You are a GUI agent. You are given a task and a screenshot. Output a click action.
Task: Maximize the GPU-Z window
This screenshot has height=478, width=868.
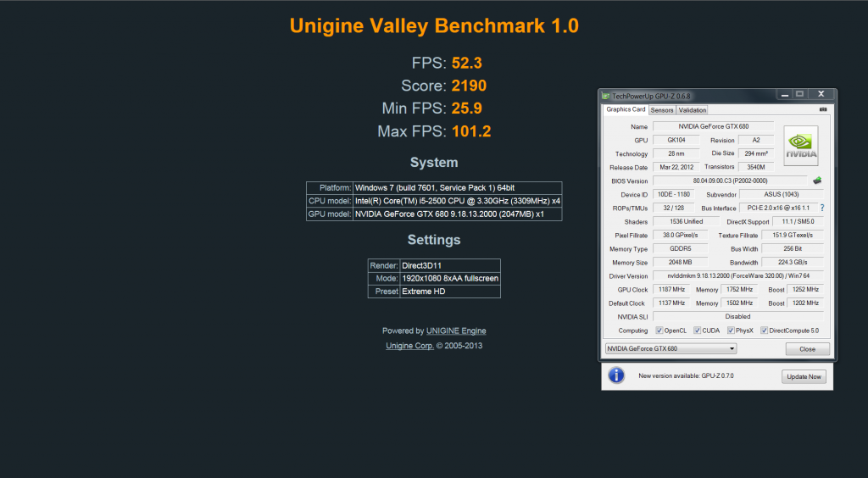pos(800,95)
